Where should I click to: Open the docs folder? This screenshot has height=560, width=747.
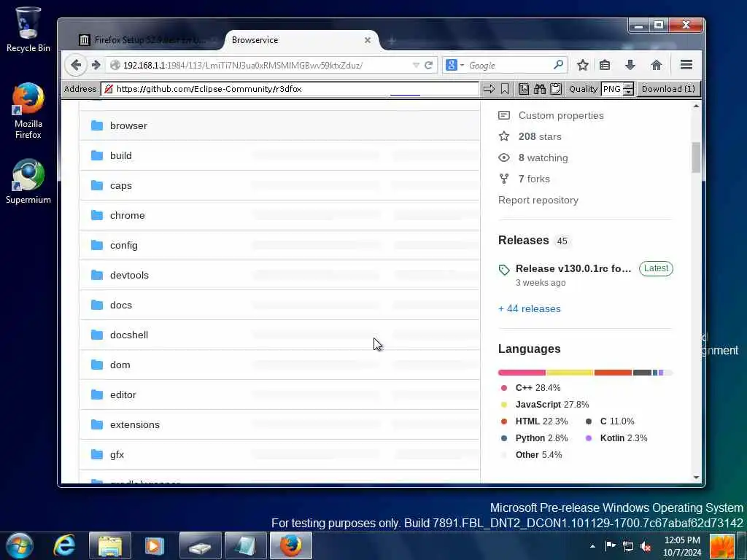pos(120,306)
